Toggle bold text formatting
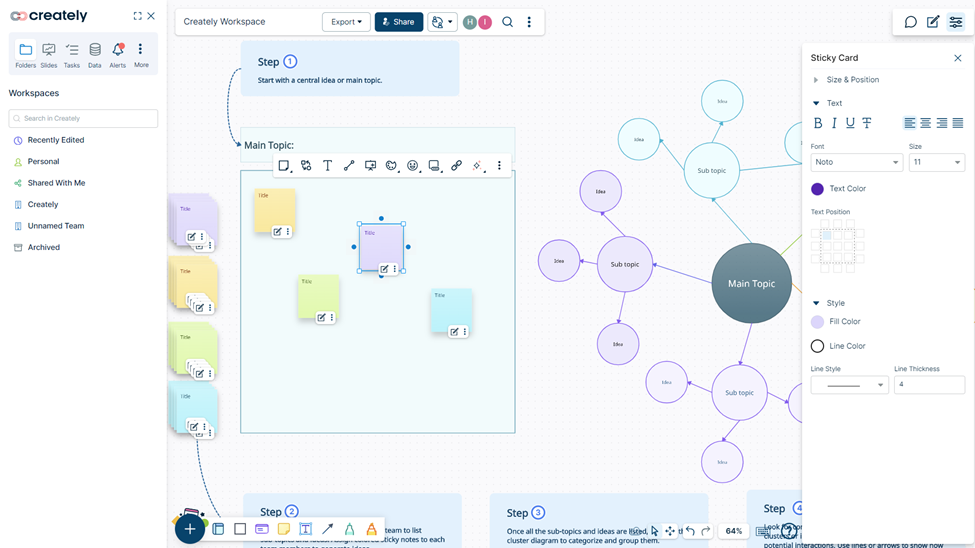 point(818,123)
